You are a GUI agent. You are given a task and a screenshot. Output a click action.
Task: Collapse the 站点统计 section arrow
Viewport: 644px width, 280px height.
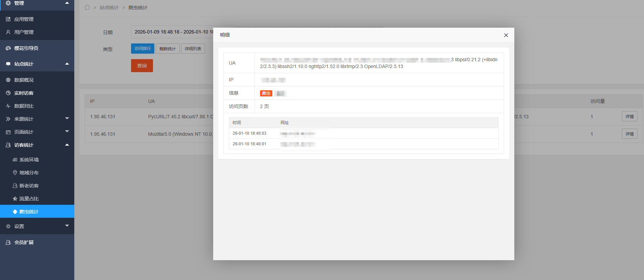pyautogui.click(x=67, y=64)
